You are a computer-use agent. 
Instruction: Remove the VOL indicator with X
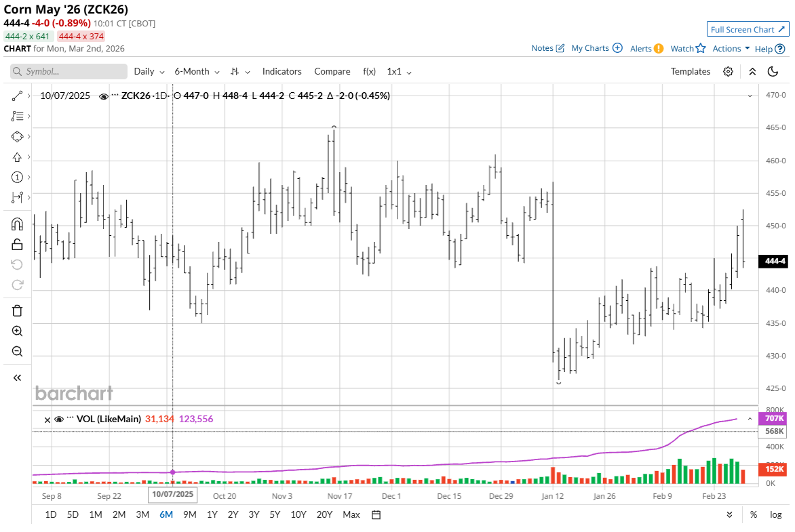(47, 420)
